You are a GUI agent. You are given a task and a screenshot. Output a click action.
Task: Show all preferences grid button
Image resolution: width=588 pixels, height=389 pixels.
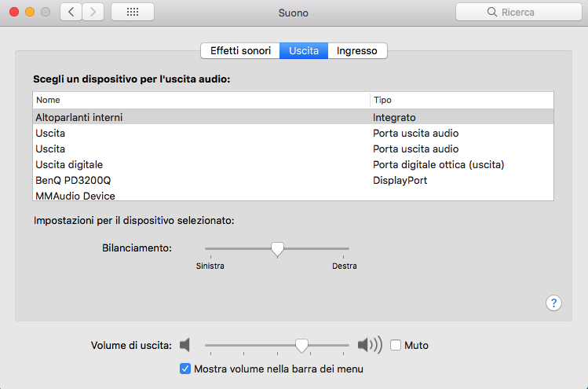133,13
